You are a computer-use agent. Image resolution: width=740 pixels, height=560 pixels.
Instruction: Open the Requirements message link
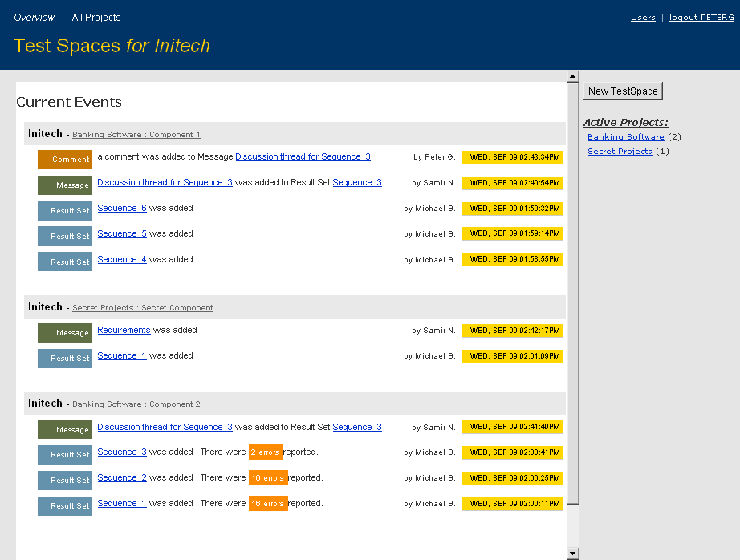pos(124,330)
